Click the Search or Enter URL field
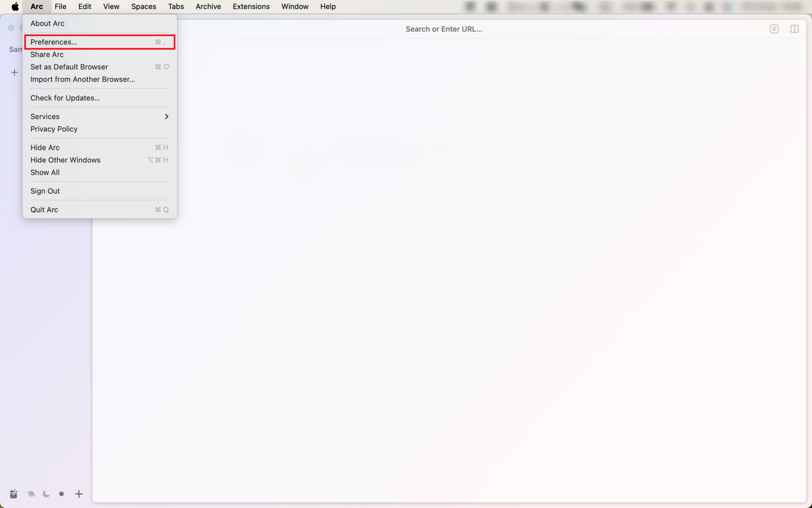This screenshot has width=812, height=508. (x=444, y=29)
